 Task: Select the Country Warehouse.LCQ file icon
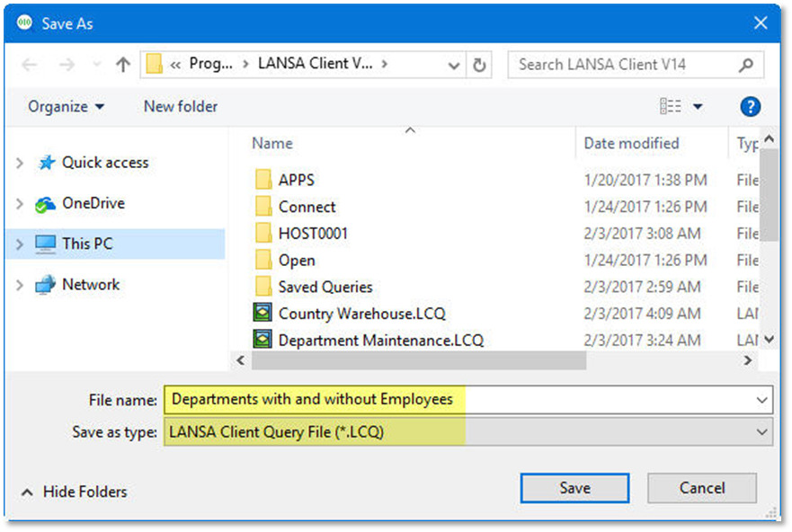[263, 314]
